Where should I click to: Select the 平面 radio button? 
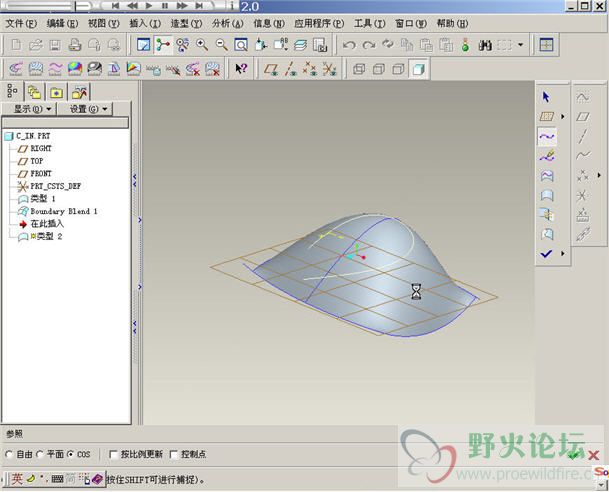tap(39, 454)
